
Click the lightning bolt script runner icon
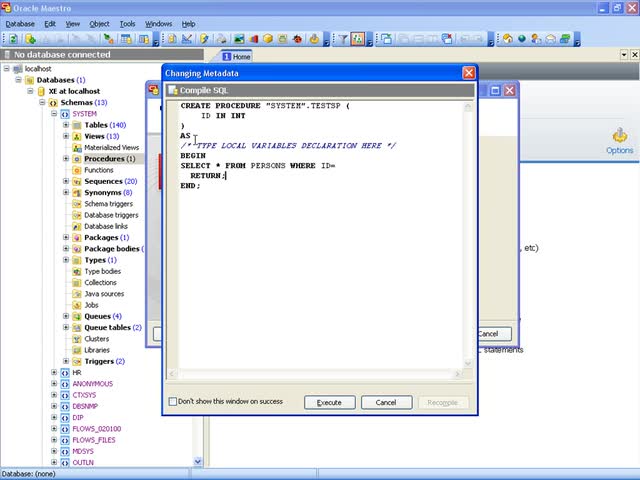tap(204, 39)
